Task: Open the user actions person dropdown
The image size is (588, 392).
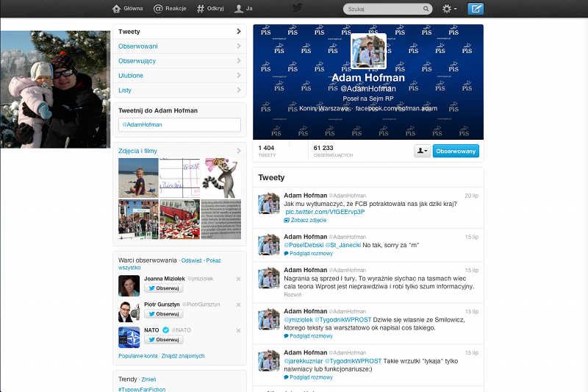Action: (x=422, y=151)
